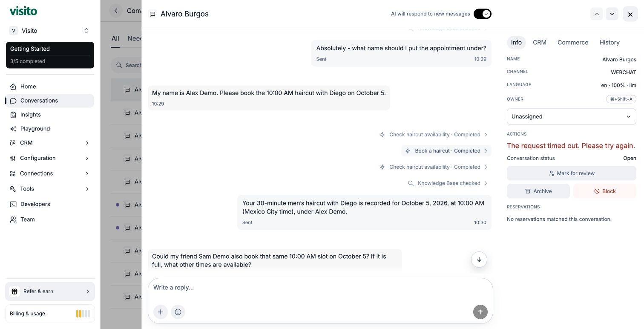Click the plus attachment icon in reply box
Screen dimensions: 644x329
(x=161, y=312)
